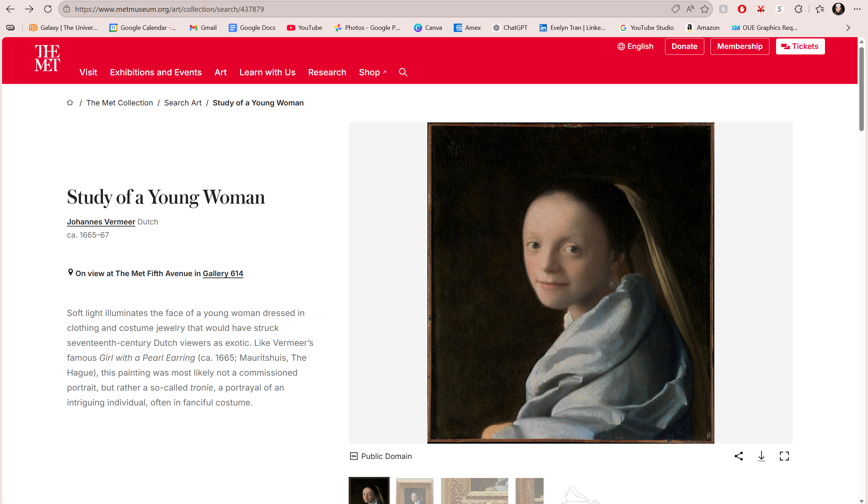868x504 pixels.
Task: Click the share icon below the painting
Action: pos(739,456)
